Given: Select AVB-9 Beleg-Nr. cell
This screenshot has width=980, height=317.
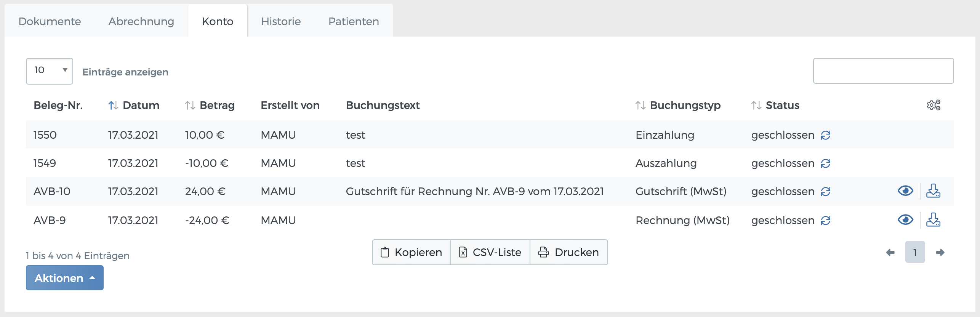Looking at the screenshot, I should click(50, 220).
